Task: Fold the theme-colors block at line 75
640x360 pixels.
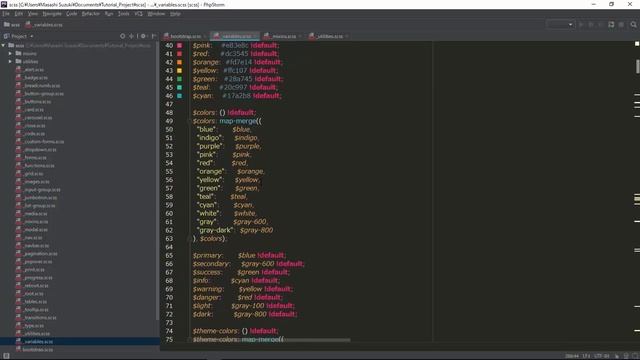Action: tap(189, 339)
